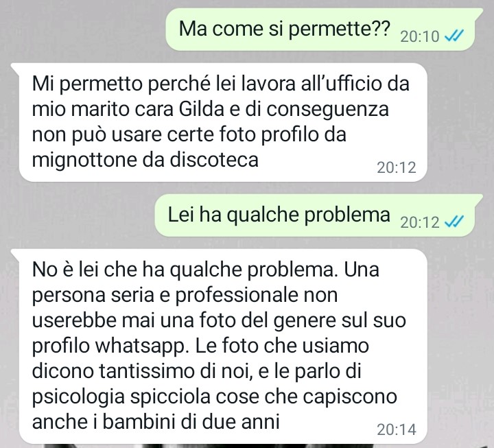This screenshot has width=494, height=448.
Task: Tap the partially visible image below last message
Action: tap(246, 446)
